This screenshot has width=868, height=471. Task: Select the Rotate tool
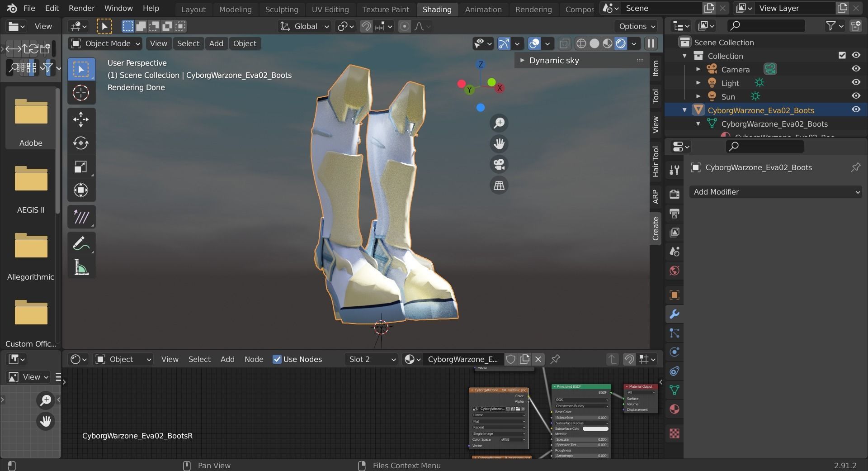pyautogui.click(x=81, y=143)
